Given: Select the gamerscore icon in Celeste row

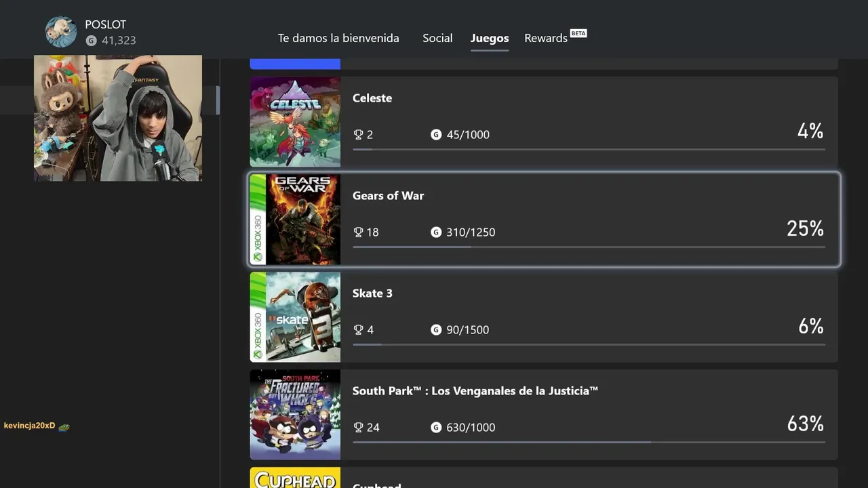Looking at the screenshot, I should [x=436, y=134].
